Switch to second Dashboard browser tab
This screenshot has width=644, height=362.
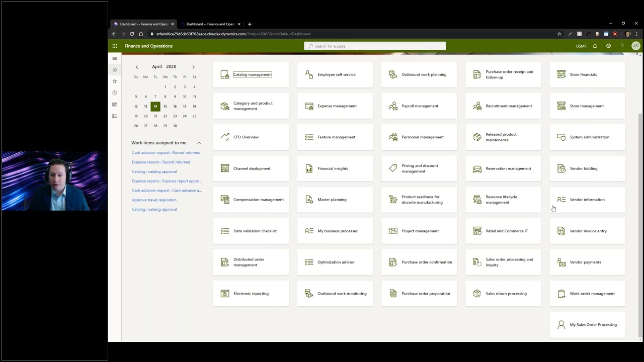tap(210, 24)
